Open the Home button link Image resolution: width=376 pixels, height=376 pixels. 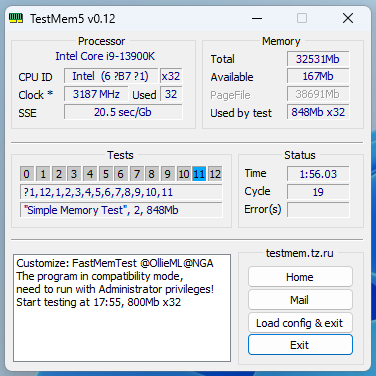pos(300,277)
